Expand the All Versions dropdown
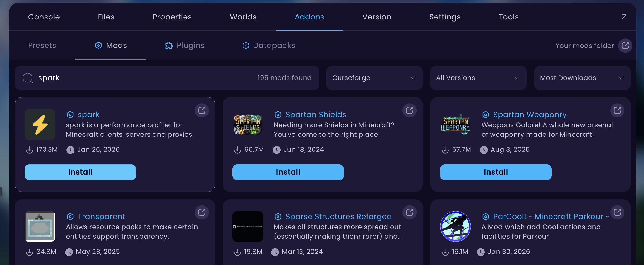Viewport: 644px width, 265px height. 478,78
